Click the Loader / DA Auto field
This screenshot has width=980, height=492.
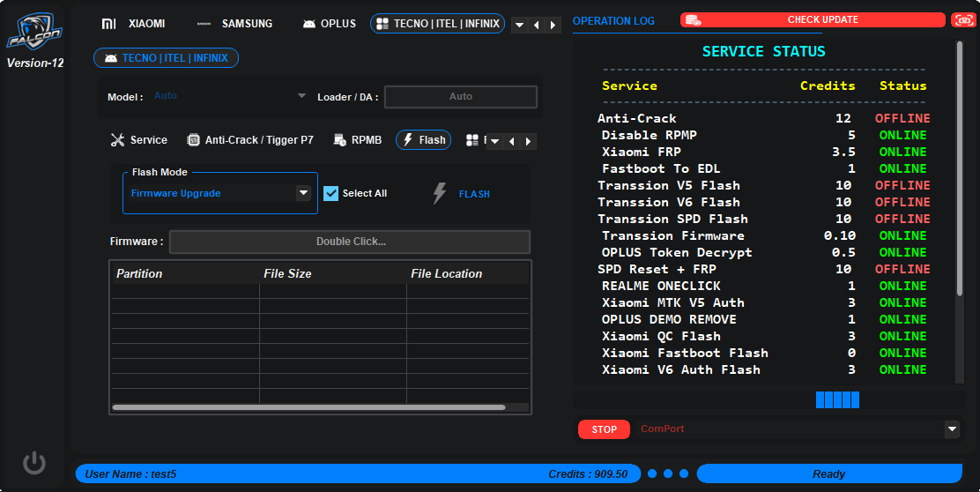point(461,97)
